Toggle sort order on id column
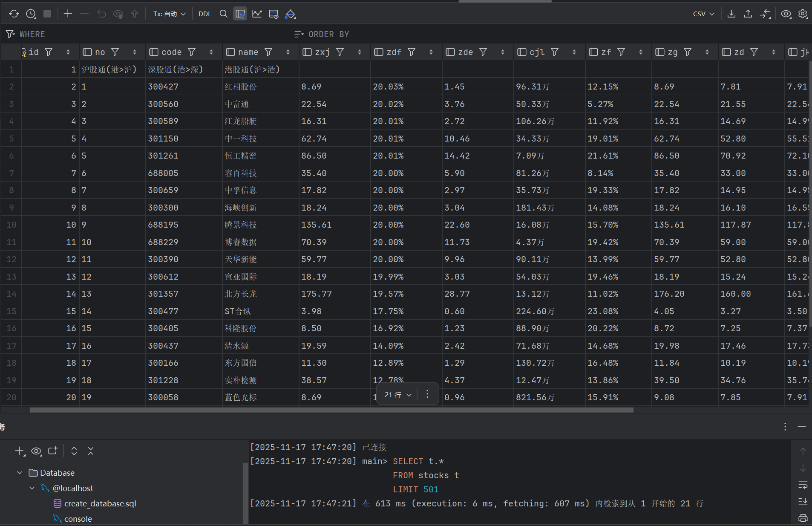The image size is (812, 526). pyautogui.click(x=68, y=52)
